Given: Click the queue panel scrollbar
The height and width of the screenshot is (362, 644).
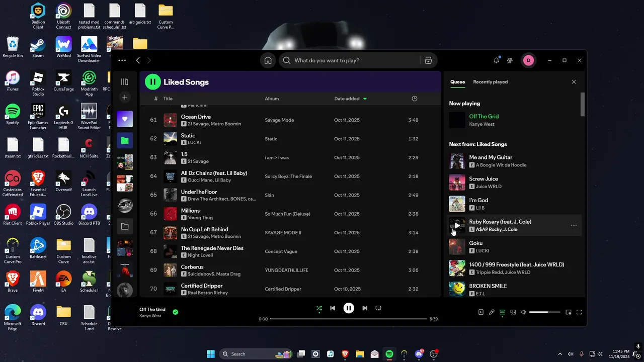Looking at the screenshot, I should 583,105.
